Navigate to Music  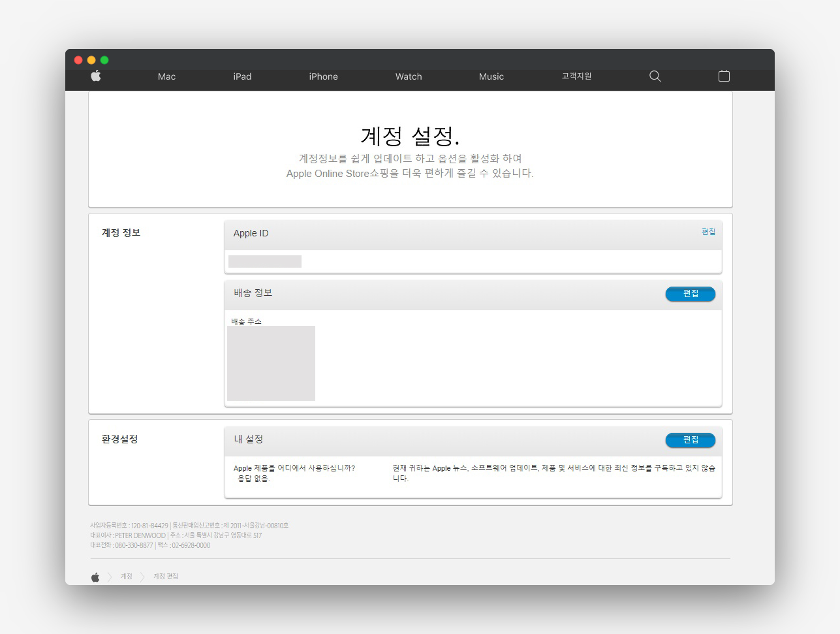click(x=491, y=76)
